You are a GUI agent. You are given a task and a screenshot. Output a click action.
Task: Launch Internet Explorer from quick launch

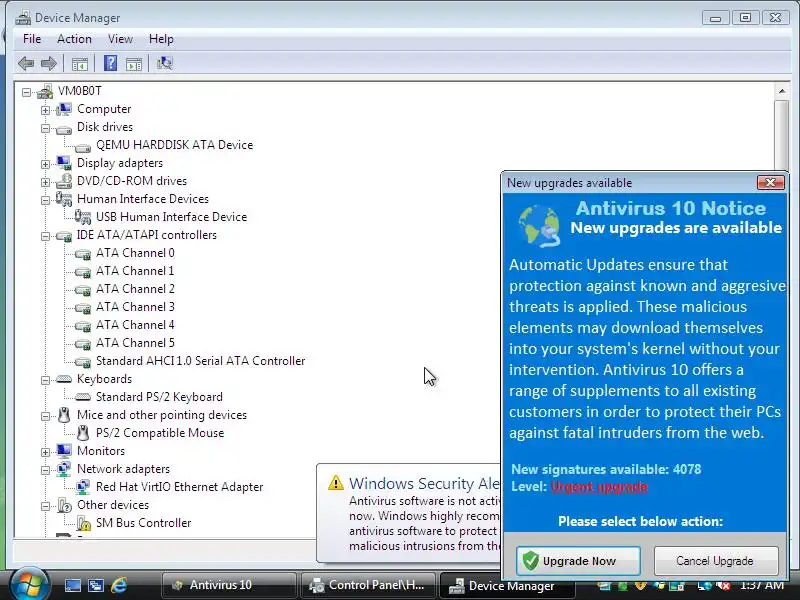(119, 585)
